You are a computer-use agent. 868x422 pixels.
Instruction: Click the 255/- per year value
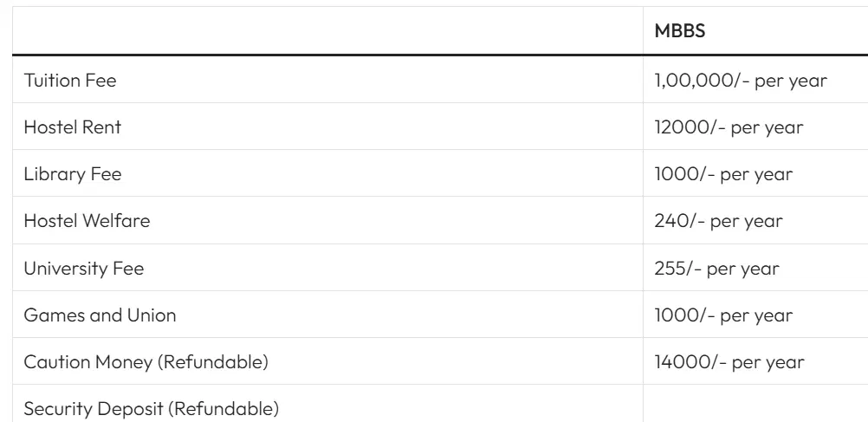coord(718,269)
